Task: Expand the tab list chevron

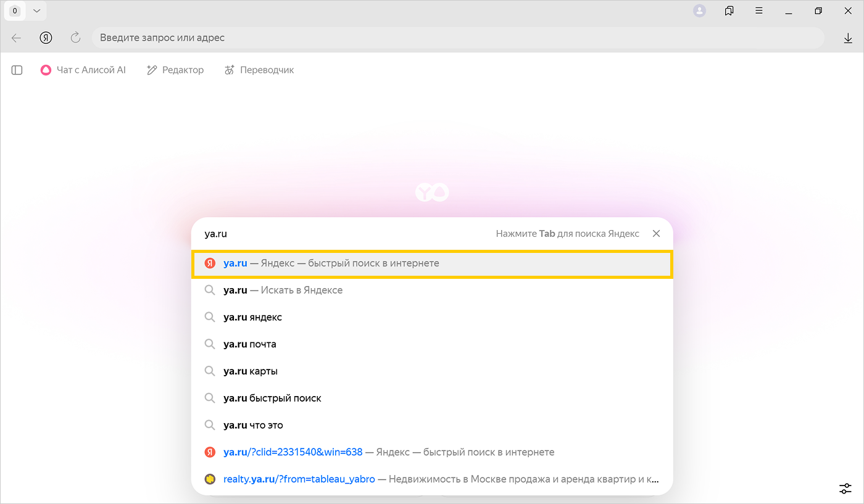Action: click(36, 10)
